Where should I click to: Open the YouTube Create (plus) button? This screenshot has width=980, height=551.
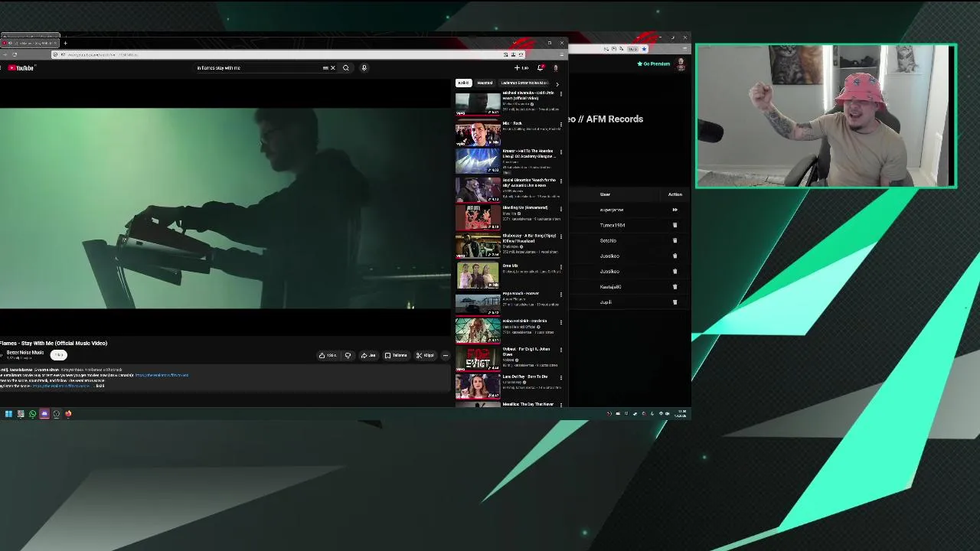pyautogui.click(x=521, y=68)
